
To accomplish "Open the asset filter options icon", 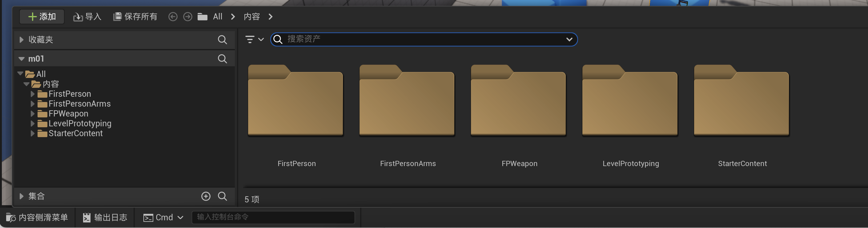I will pyautogui.click(x=254, y=39).
